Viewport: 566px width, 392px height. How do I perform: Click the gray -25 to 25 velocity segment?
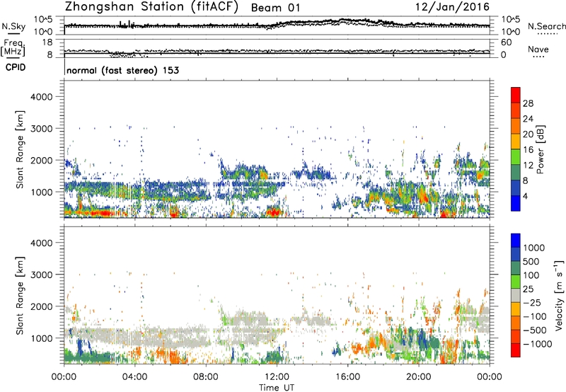pos(516,295)
